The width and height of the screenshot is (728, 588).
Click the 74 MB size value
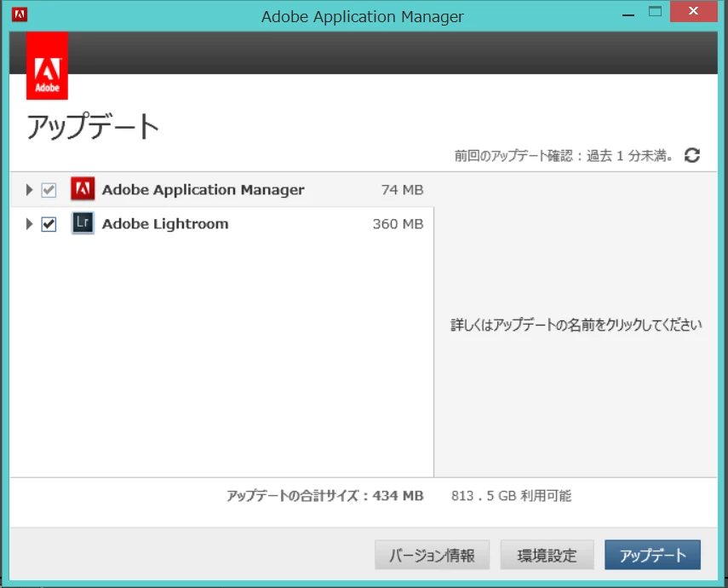coord(402,190)
